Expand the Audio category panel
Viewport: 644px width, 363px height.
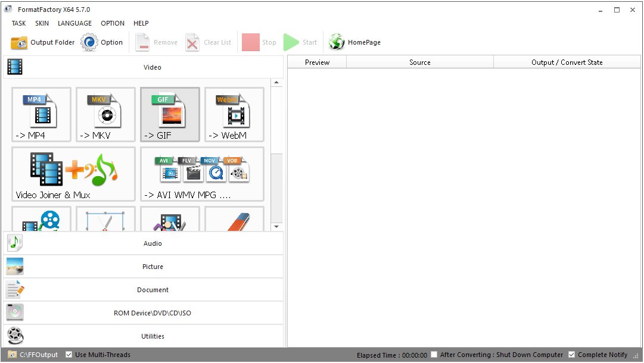coord(144,243)
